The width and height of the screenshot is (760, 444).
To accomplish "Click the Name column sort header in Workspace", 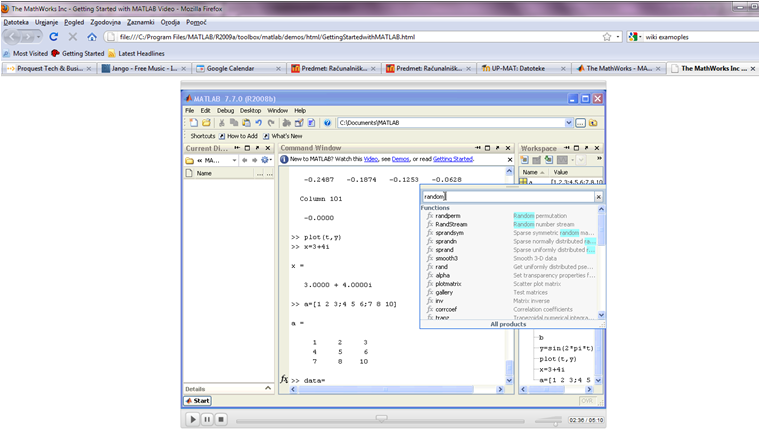I will [x=533, y=172].
